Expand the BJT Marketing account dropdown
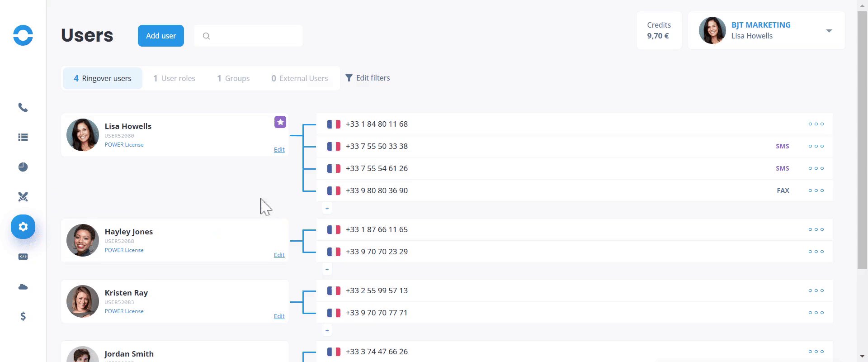 tap(829, 31)
